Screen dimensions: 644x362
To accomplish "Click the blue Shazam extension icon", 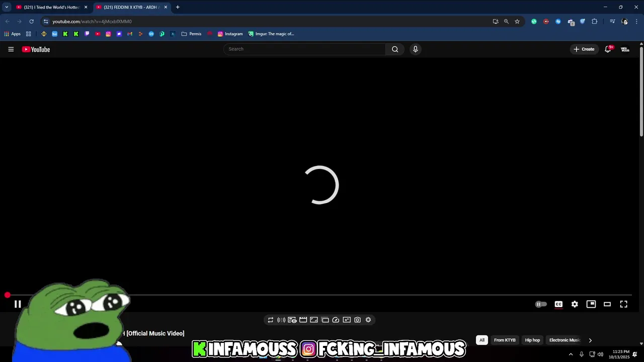I will [x=558, y=22].
